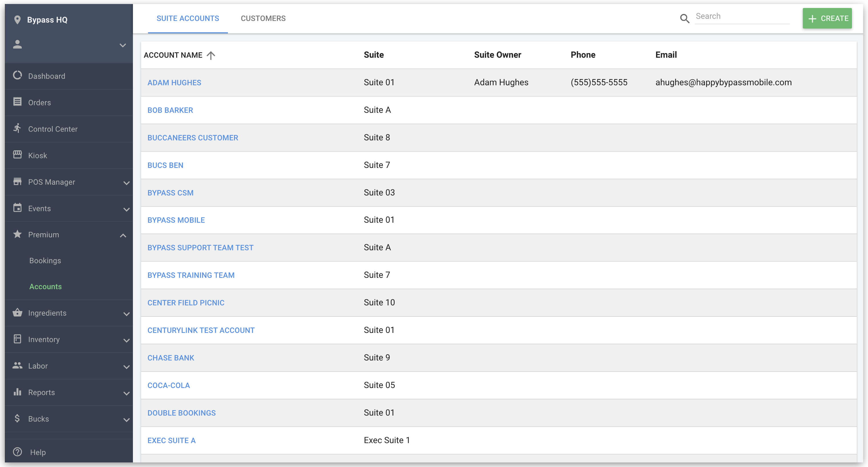
Task: Open Bookings under Premium
Action: click(x=45, y=261)
